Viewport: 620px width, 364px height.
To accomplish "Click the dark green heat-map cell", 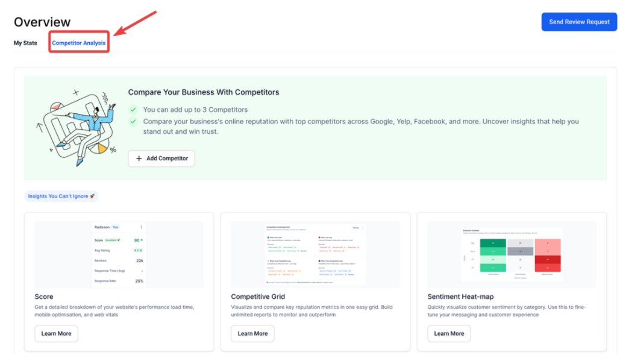I will click(x=493, y=243).
